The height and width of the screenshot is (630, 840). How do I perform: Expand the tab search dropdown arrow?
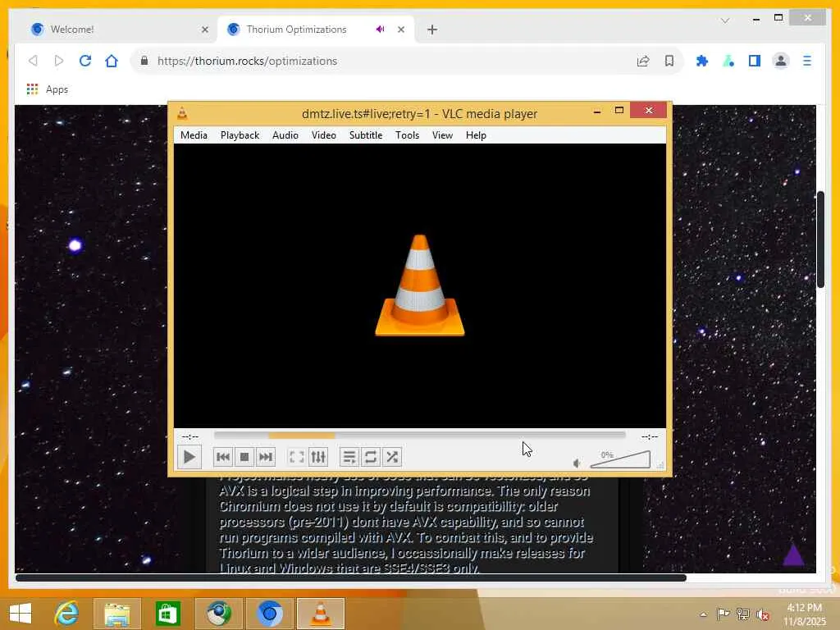(x=725, y=21)
